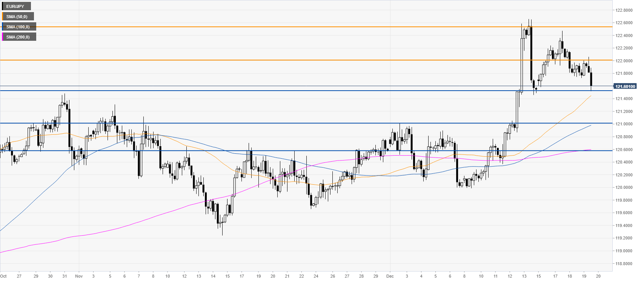The height and width of the screenshot is (281, 644).
Task: Click the current price tag 121.60100
Action: [625, 86]
